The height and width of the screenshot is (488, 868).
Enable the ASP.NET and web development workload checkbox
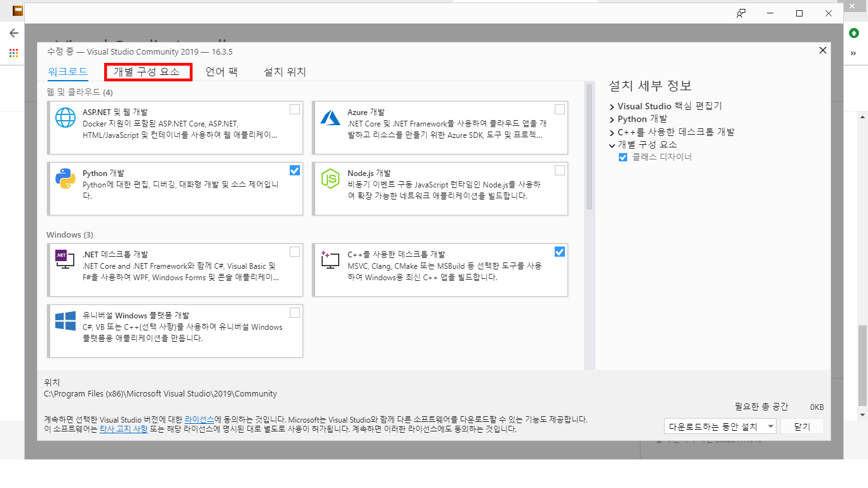(x=295, y=109)
